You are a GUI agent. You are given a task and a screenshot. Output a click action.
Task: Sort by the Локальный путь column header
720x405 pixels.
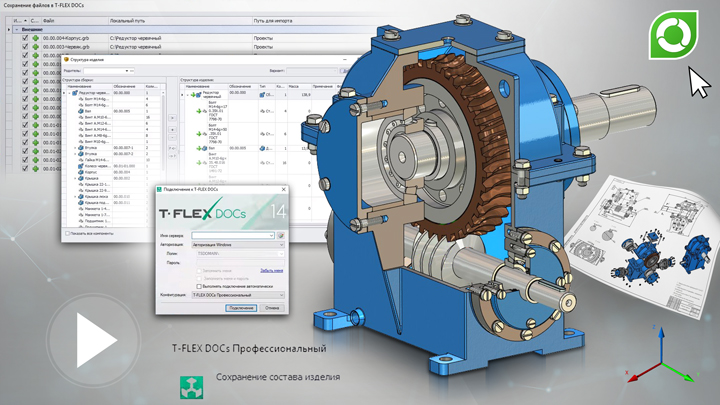pos(180,21)
